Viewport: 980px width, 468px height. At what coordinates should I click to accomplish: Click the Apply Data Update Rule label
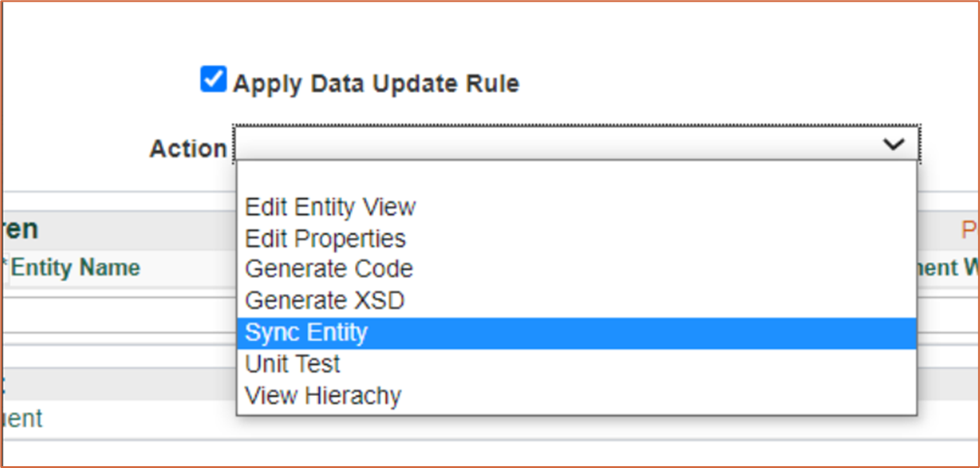coord(376,84)
